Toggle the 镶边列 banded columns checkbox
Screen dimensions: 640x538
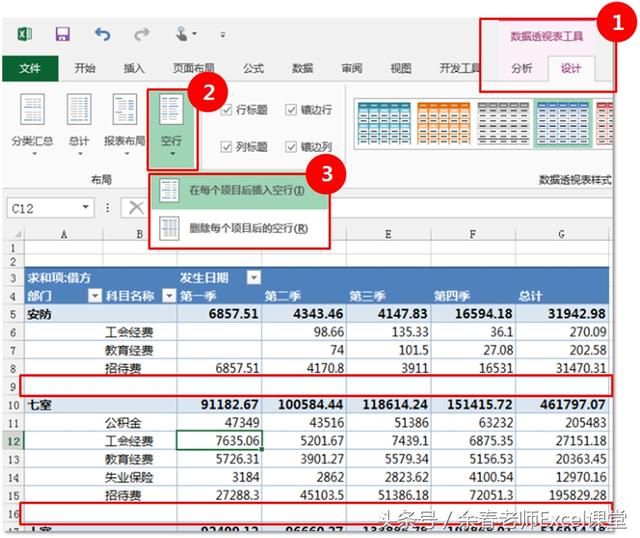(291, 147)
